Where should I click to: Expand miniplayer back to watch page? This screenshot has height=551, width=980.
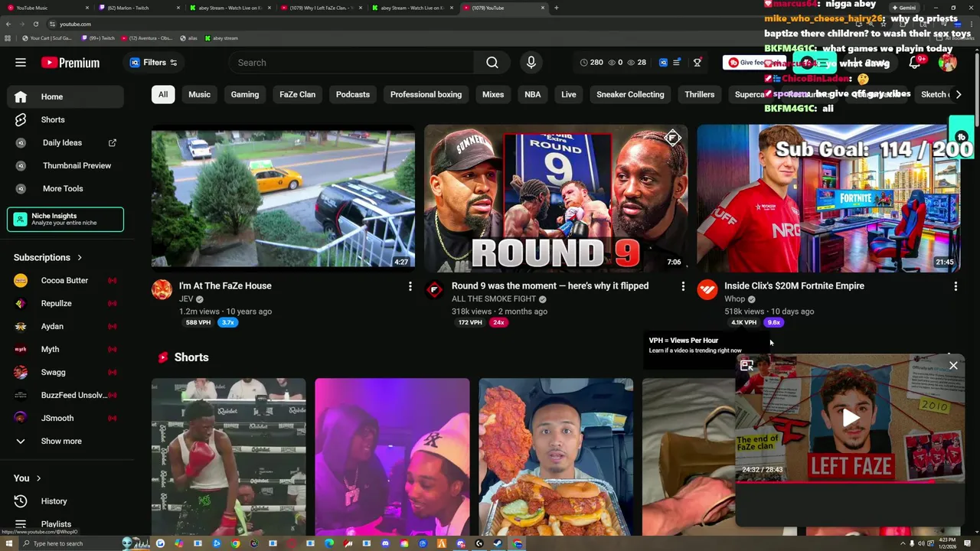coord(747,366)
